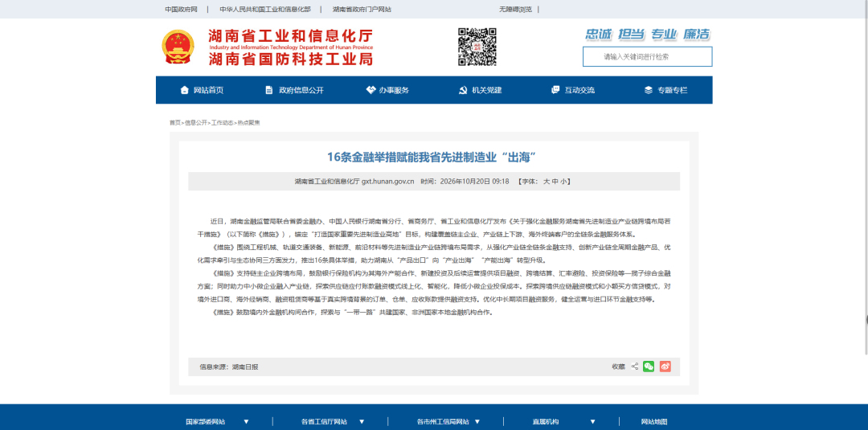
Task: Set font size to 大
Action: (546, 182)
